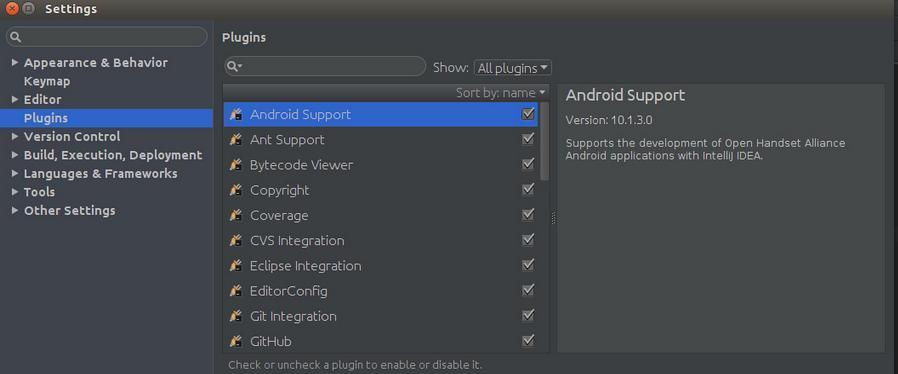Click the Eclipse Integration plugin icon
The height and width of the screenshot is (374, 898).
[235, 266]
